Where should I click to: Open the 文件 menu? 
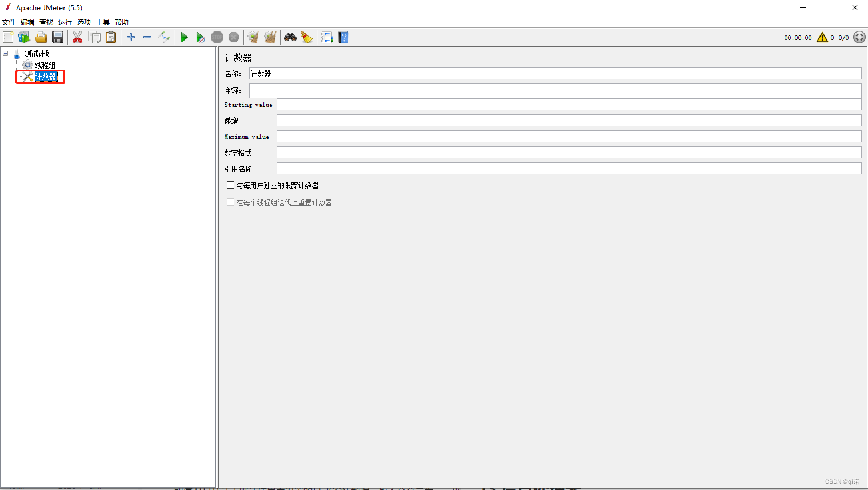click(9, 22)
